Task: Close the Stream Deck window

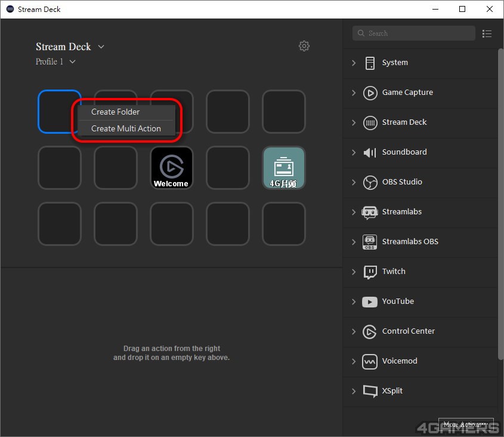Action: (x=489, y=9)
